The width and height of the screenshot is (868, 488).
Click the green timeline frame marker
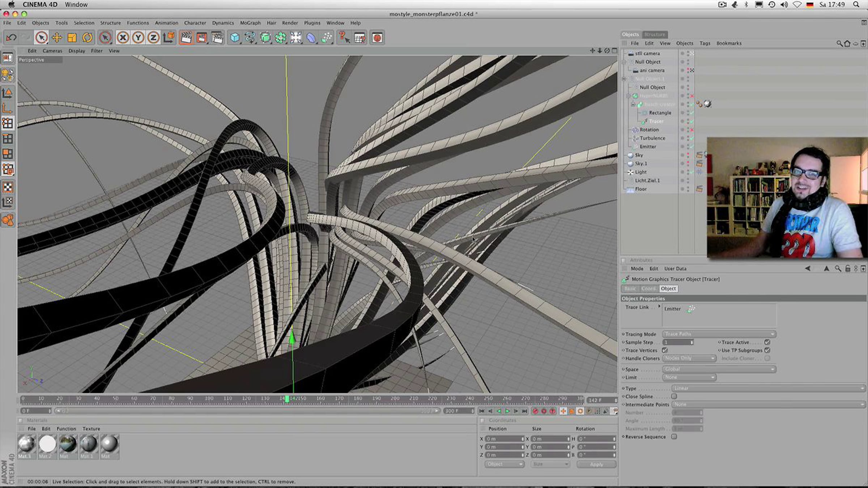(287, 399)
